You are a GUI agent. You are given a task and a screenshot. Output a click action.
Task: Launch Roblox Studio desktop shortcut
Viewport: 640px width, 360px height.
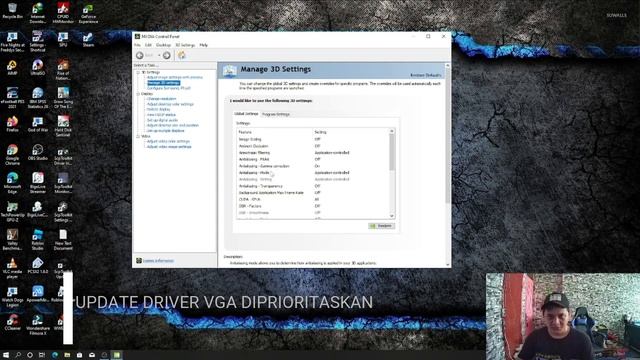click(38, 240)
